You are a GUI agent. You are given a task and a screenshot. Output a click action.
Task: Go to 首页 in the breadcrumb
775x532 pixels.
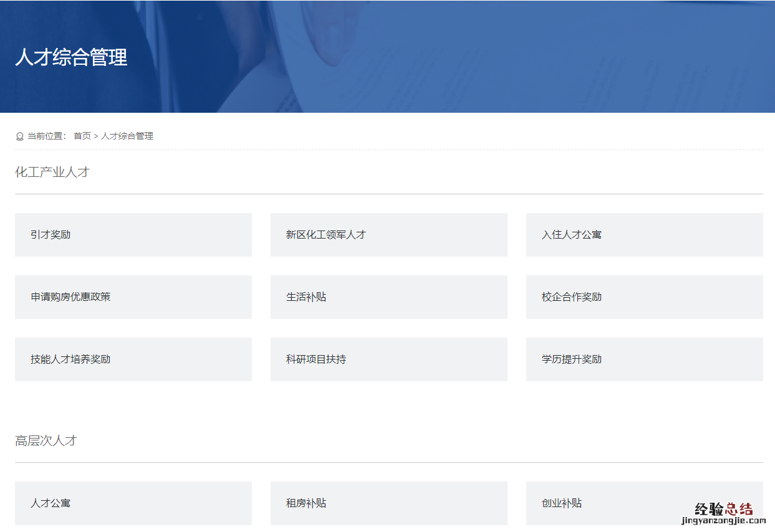click(82, 136)
